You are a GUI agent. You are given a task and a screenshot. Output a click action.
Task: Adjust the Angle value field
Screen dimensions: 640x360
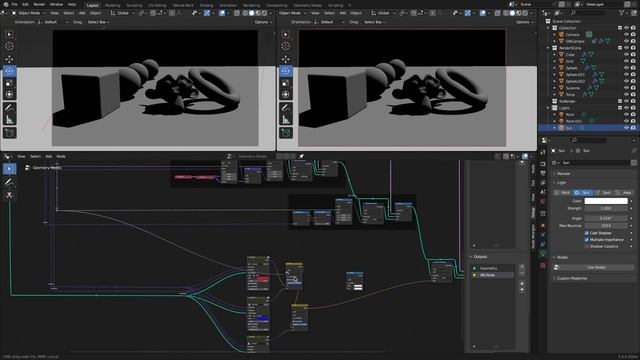(x=606, y=219)
